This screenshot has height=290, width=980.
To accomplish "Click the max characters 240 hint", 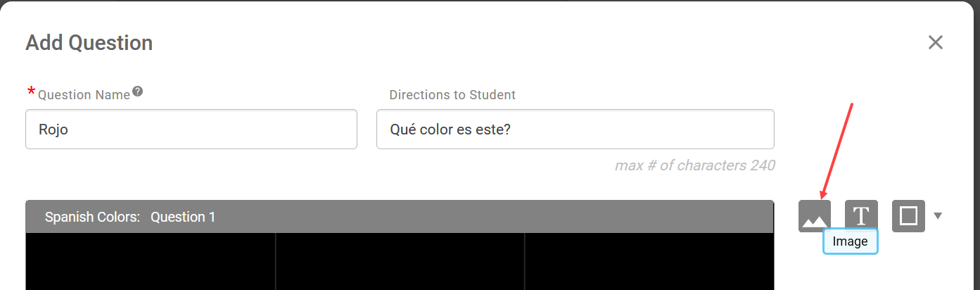I will [695, 165].
